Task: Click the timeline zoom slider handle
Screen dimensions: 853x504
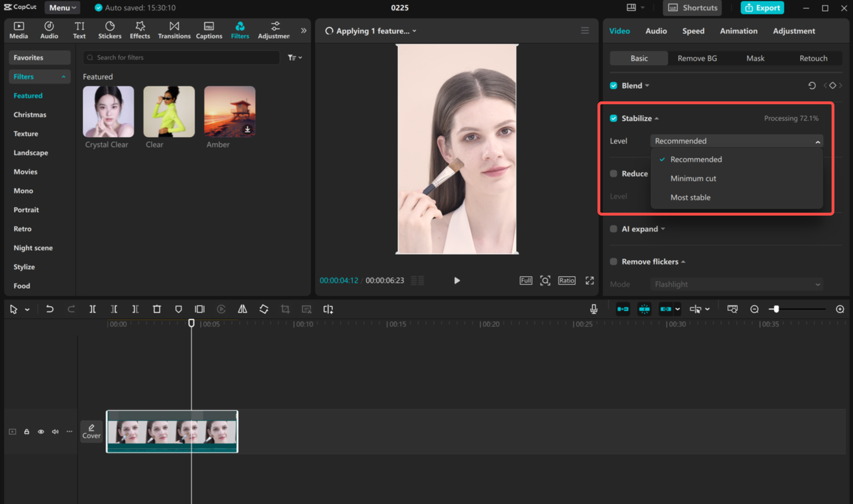Action: (776, 309)
